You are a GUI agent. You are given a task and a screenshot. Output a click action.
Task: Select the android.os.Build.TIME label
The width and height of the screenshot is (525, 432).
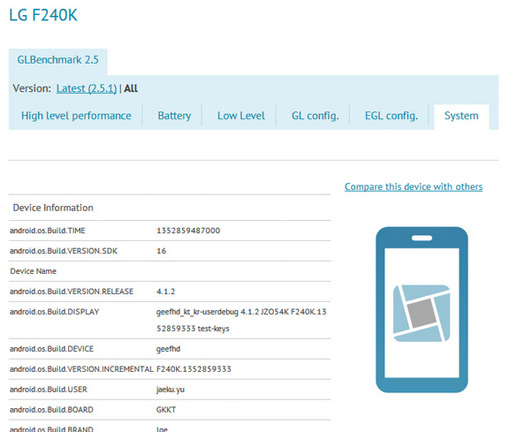[48, 231]
